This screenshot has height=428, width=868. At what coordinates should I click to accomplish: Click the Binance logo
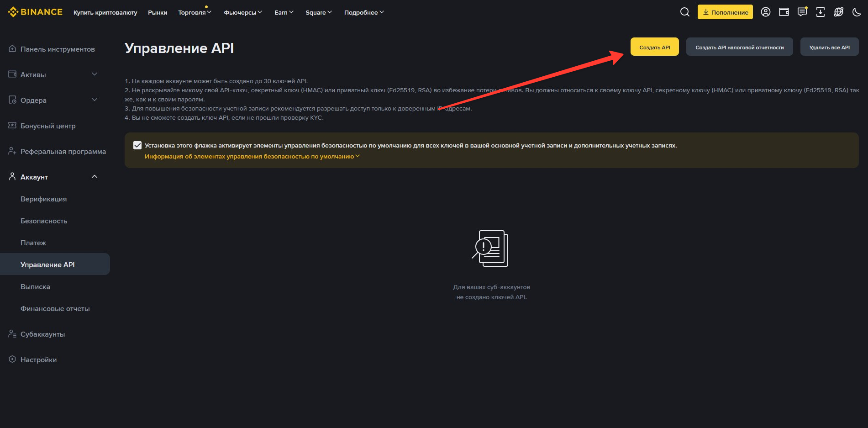[x=35, y=12]
